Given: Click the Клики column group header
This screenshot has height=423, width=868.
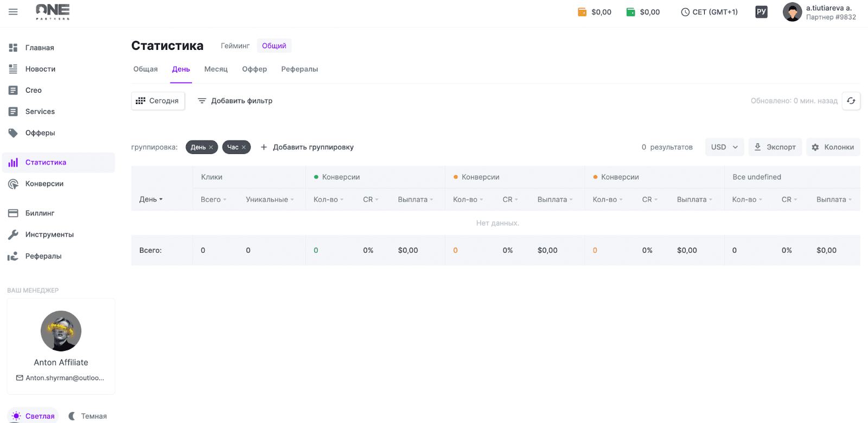Looking at the screenshot, I should [x=212, y=177].
